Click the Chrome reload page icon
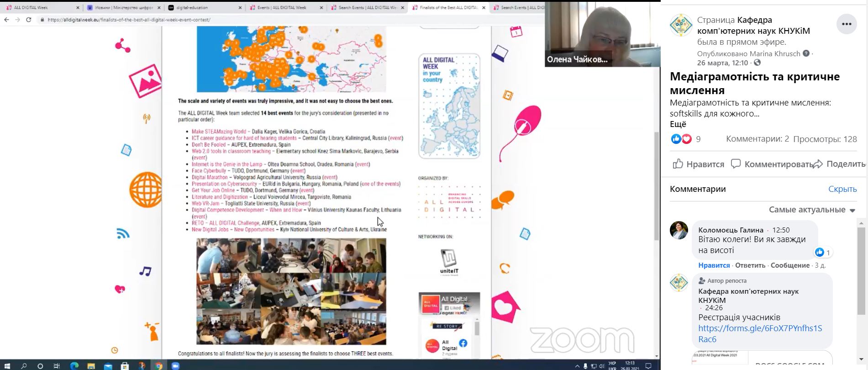The image size is (868, 370). pyautogui.click(x=29, y=20)
